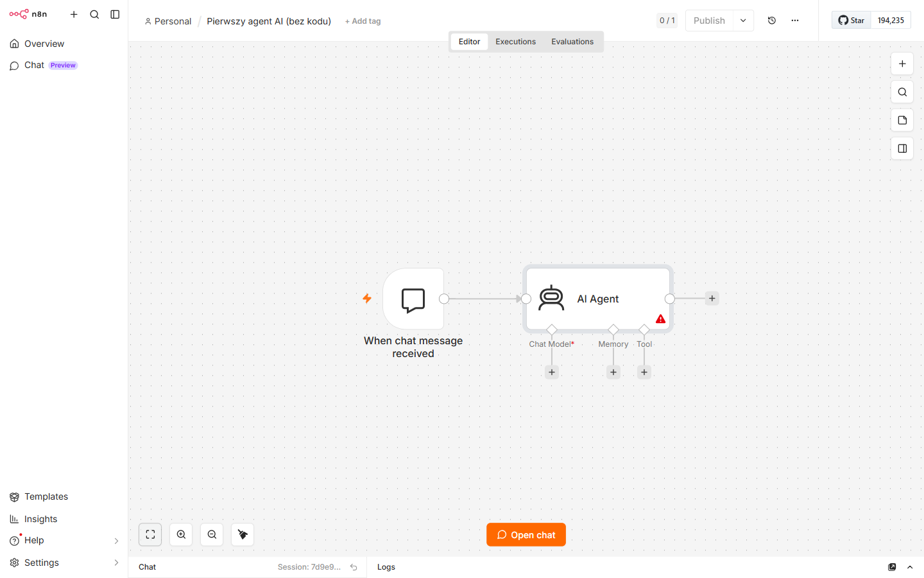The height and width of the screenshot is (578, 924).
Task: Star n8n on GitHub
Action: point(851,21)
